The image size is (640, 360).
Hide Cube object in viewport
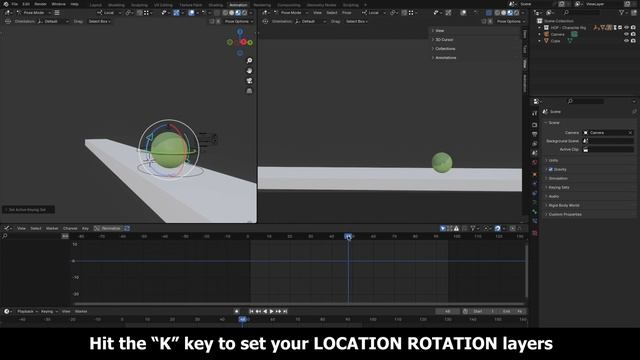click(627, 41)
